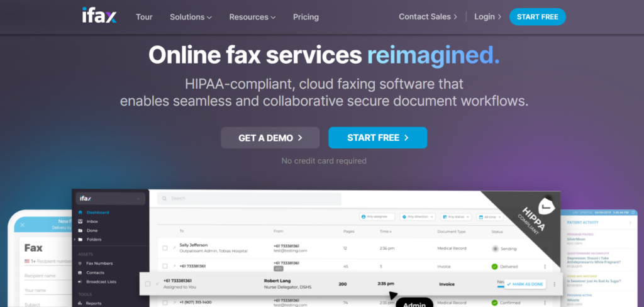This screenshot has width=644, height=307.
Task: Expand the Solutions dropdown menu
Action: point(191,17)
